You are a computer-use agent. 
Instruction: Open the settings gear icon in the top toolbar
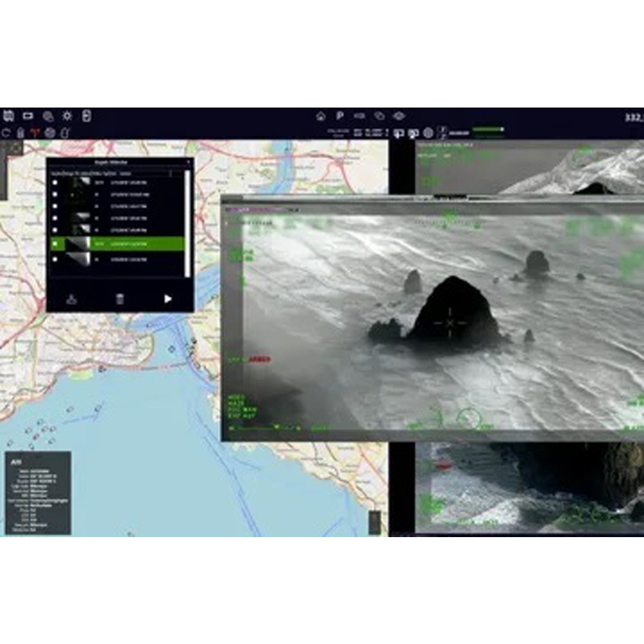click(x=66, y=116)
